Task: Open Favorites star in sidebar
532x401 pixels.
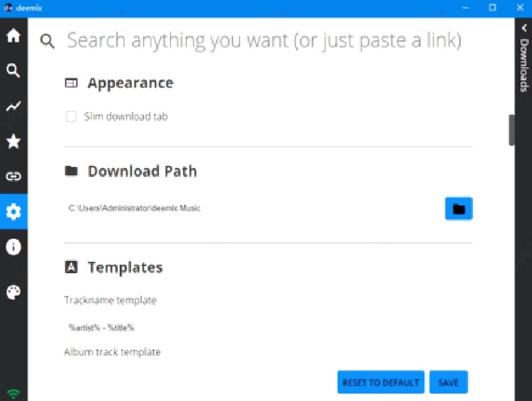Action: coord(13,141)
